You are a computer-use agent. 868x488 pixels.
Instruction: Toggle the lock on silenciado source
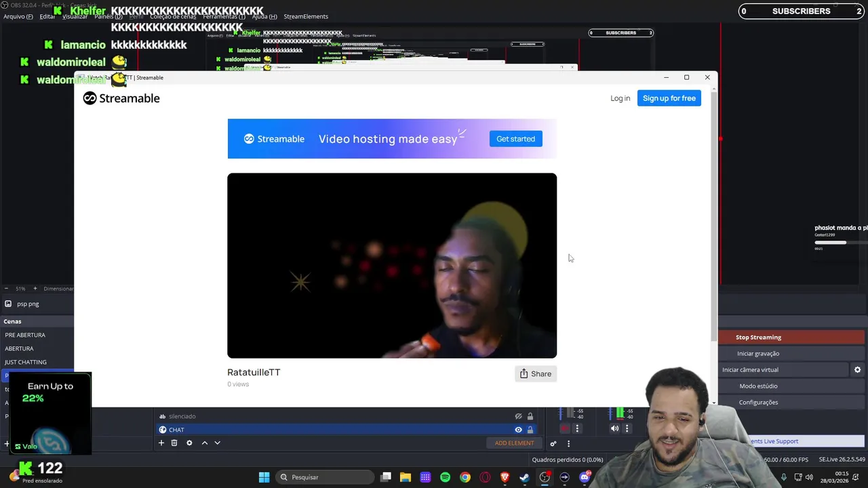pos(530,416)
